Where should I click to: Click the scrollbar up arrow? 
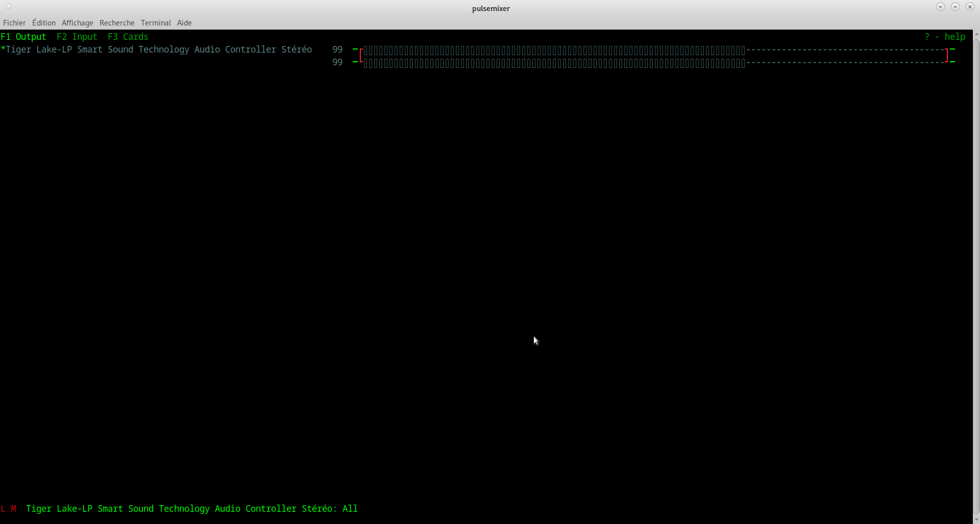976,34
